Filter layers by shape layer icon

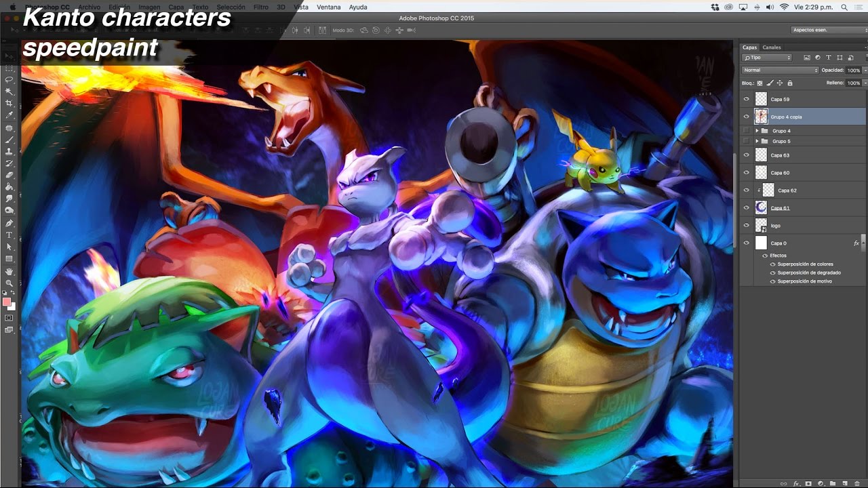click(839, 58)
